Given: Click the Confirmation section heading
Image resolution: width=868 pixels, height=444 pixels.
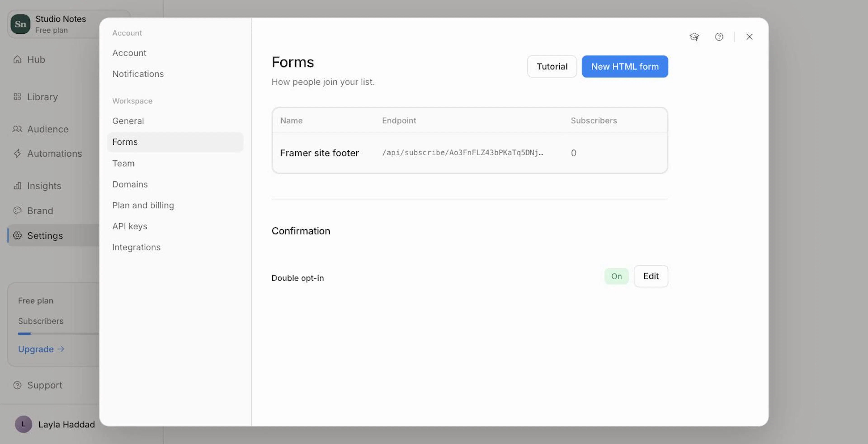Looking at the screenshot, I should point(301,231).
